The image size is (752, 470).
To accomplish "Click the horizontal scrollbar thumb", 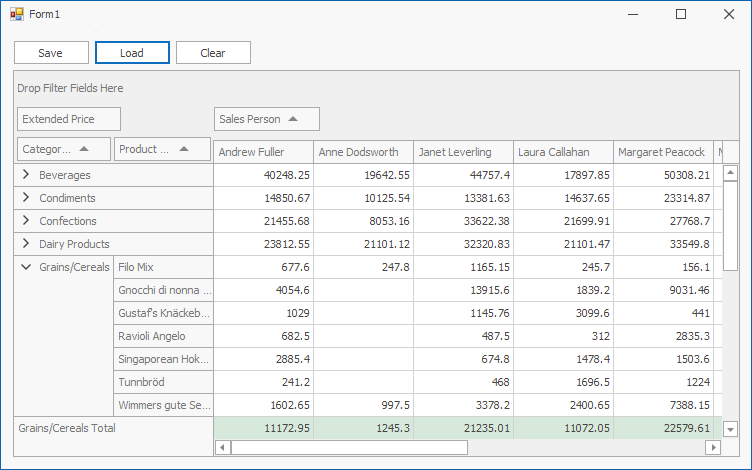I will (349, 447).
